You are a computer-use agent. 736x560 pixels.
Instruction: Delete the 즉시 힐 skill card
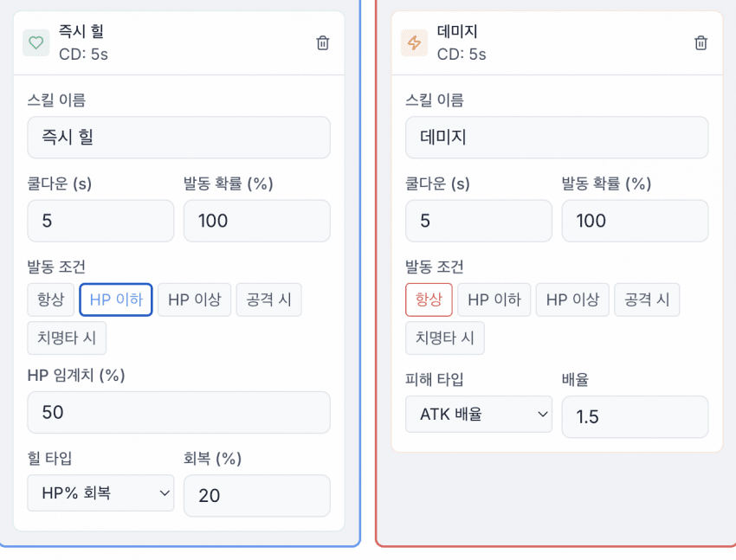(x=323, y=42)
